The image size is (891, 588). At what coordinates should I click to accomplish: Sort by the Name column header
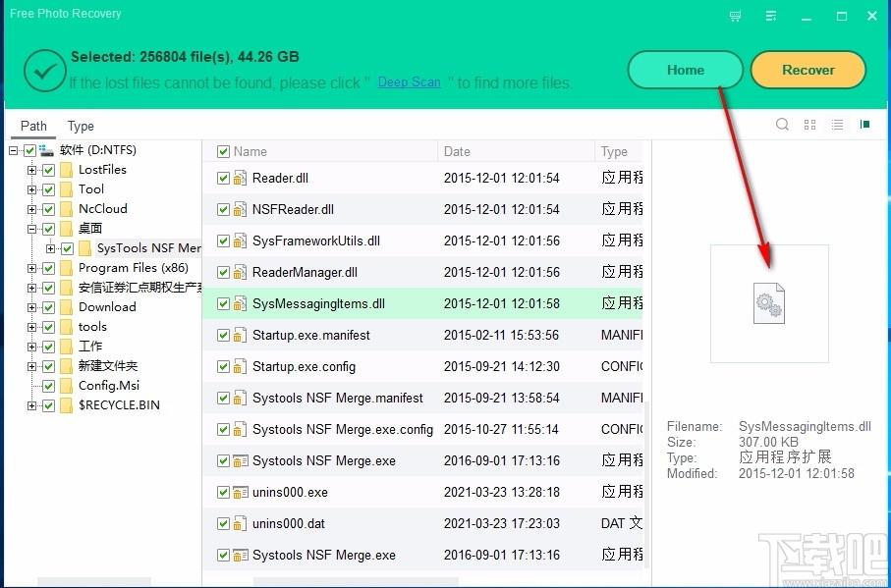(251, 151)
